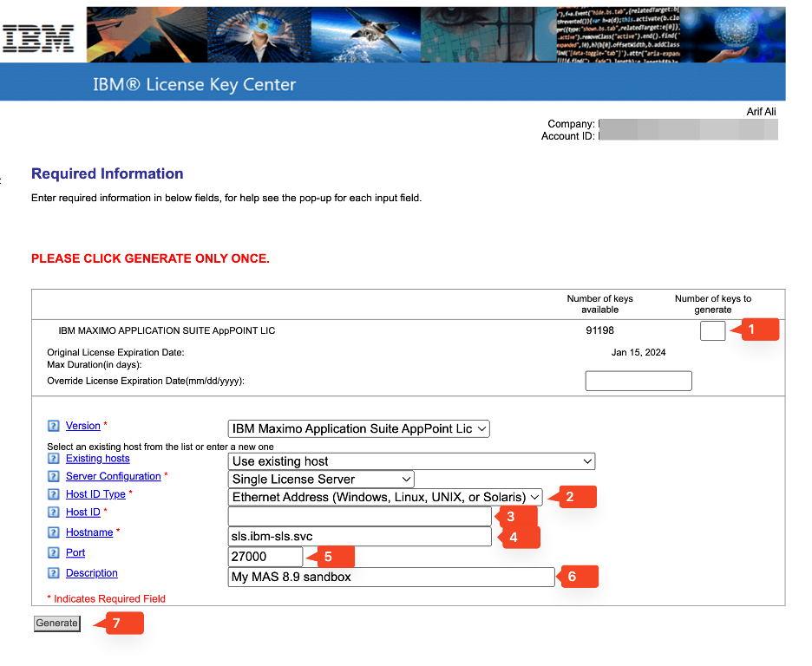Open the Description help link
Screen dimensions: 812x666
click(92, 573)
